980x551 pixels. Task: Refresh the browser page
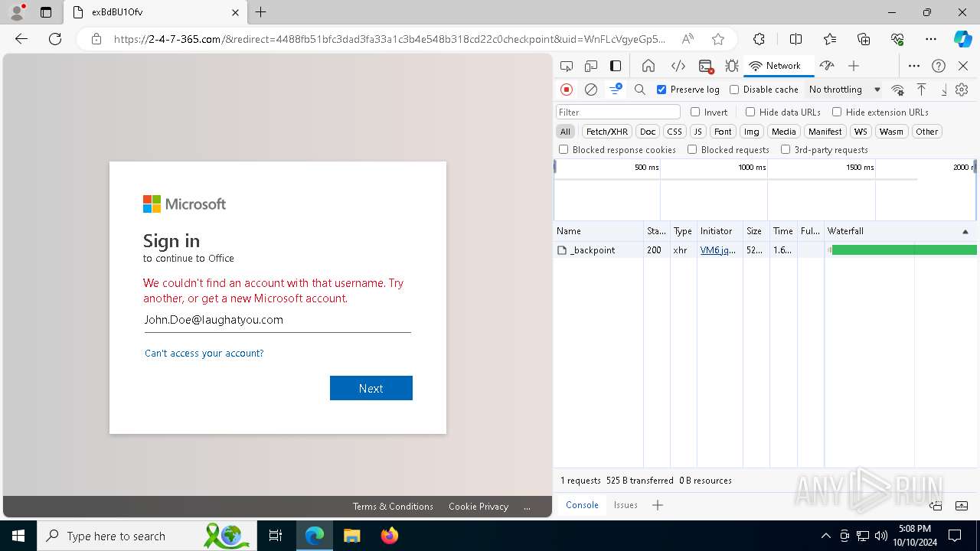[55, 39]
